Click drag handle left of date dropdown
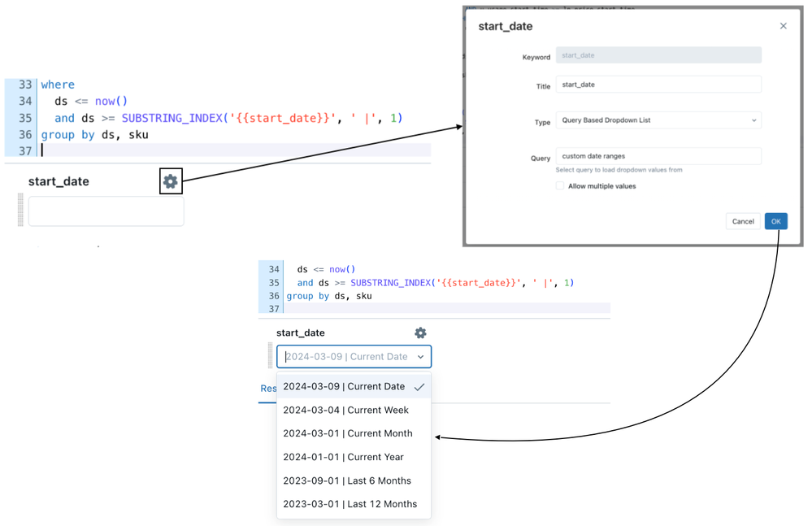The height and width of the screenshot is (526, 812). pyautogui.click(x=271, y=356)
